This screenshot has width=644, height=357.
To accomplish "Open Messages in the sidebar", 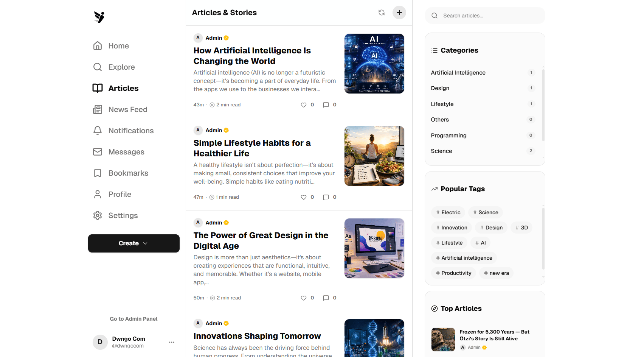I will (x=119, y=152).
